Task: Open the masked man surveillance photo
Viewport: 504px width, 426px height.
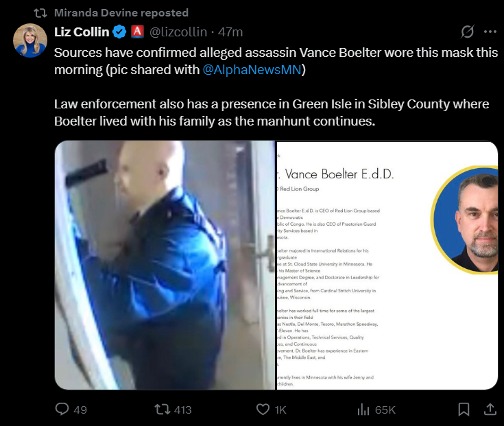Action: tap(165, 265)
